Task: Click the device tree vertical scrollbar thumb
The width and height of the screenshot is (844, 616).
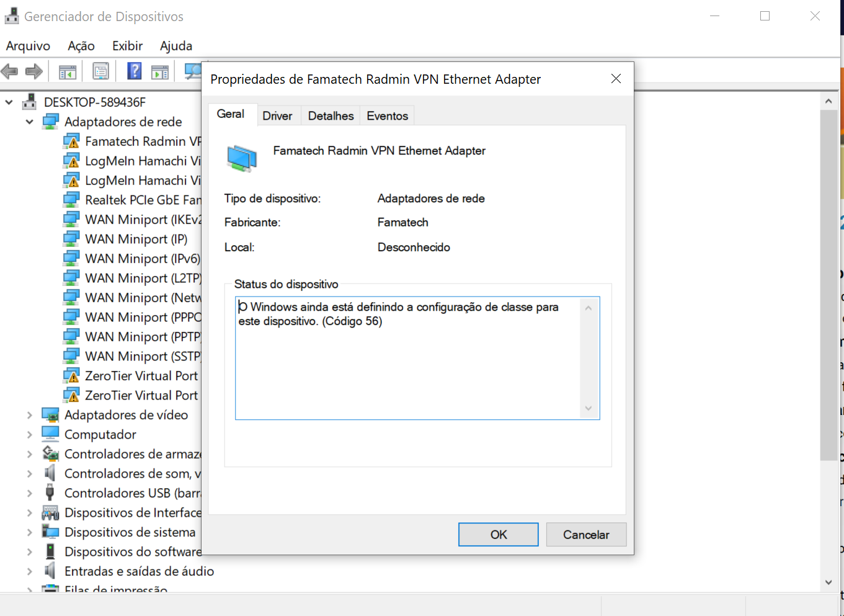Action: pyautogui.click(x=828, y=285)
